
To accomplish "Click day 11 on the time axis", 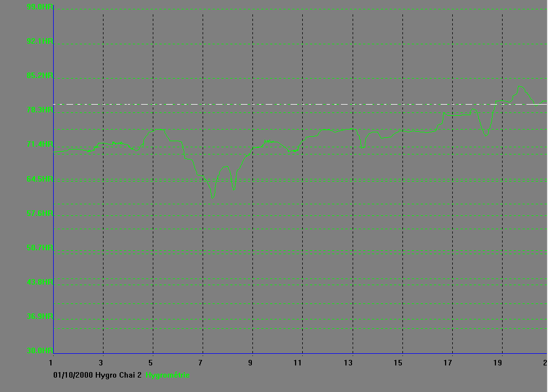I will tap(298, 363).
